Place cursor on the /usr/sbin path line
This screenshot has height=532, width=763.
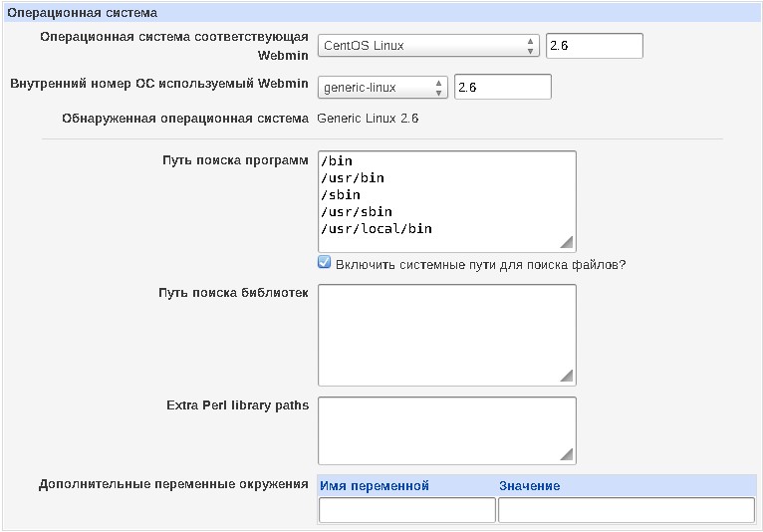[357, 212]
